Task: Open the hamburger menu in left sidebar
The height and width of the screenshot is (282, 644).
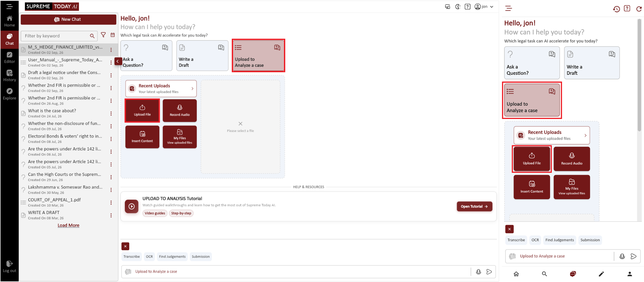Action: [x=9, y=6]
